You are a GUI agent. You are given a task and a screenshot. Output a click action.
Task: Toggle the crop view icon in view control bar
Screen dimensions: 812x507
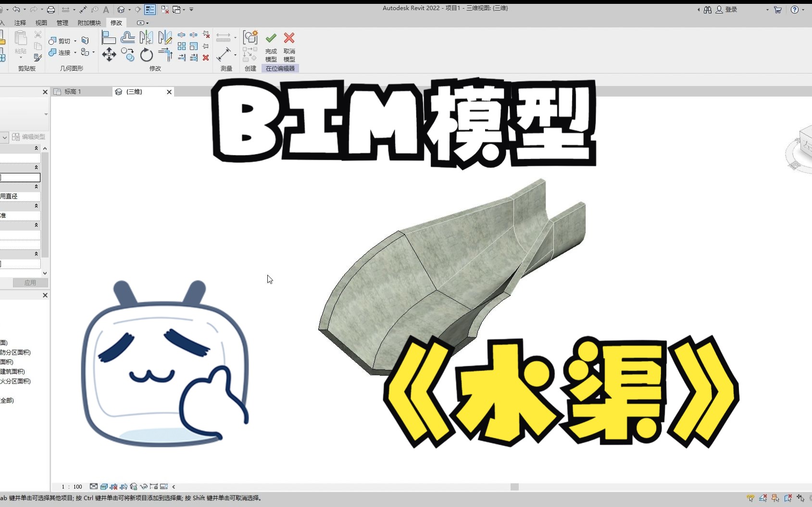coord(114,486)
